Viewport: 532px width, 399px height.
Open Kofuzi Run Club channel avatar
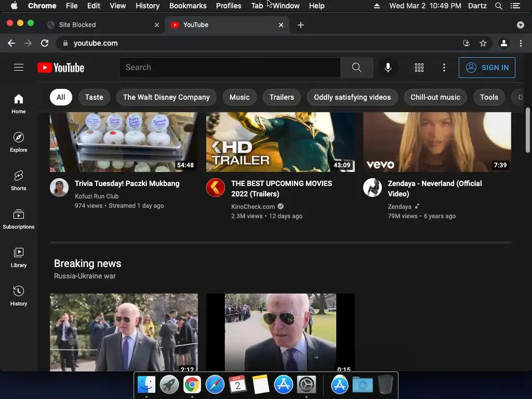coord(59,188)
